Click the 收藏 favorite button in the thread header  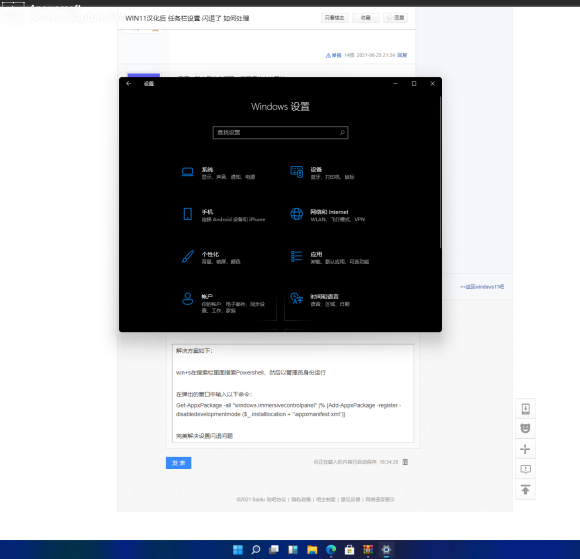(x=365, y=18)
